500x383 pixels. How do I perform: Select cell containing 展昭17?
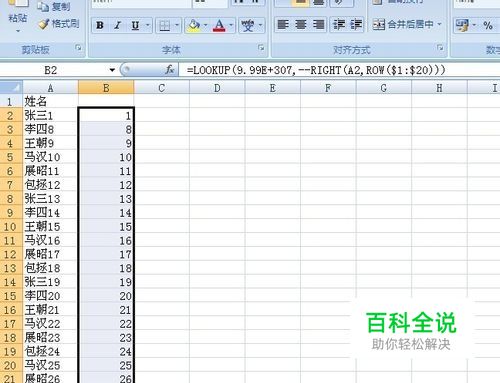click(50, 254)
